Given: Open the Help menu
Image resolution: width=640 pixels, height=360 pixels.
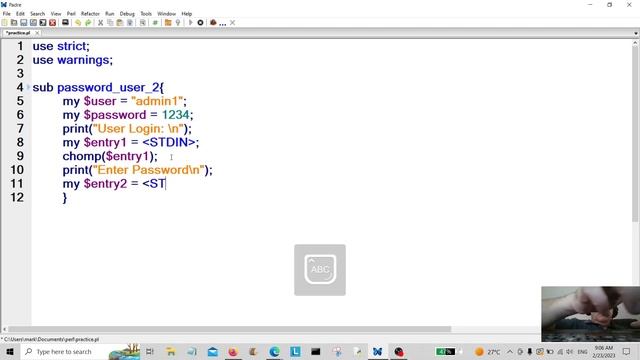Looking at the screenshot, I should pyautogui.click(x=187, y=13).
